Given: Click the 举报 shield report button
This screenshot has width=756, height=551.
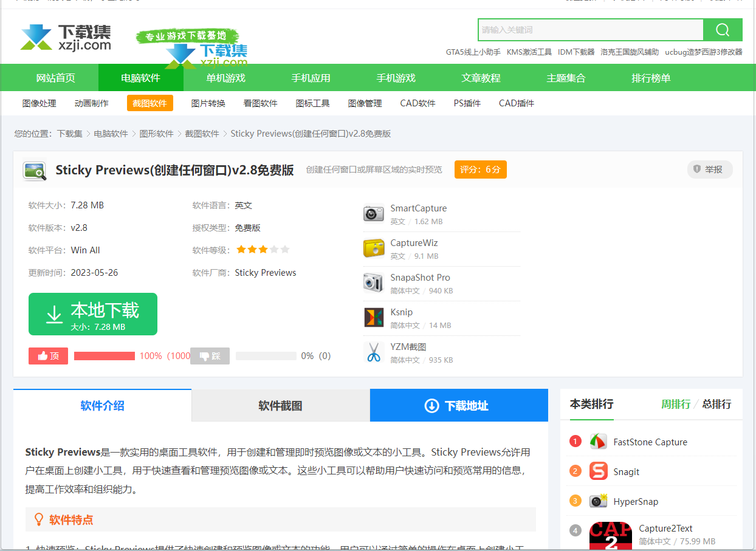Looking at the screenshot, I should [709, 169].
